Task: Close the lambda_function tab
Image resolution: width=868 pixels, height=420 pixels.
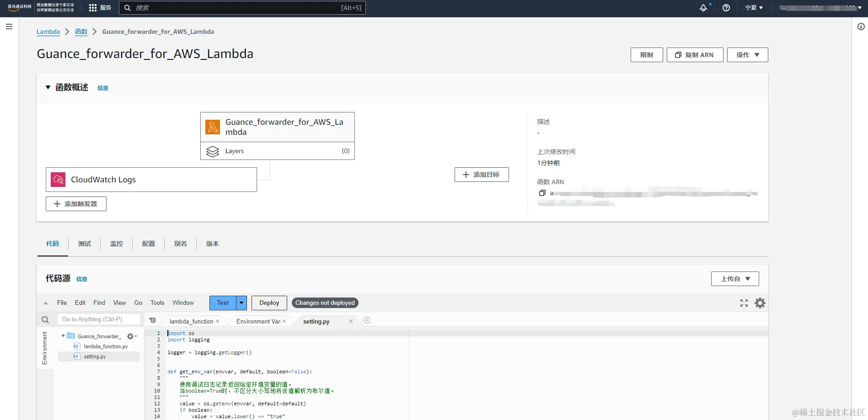Action: pyautogui.click(x=218, y=321)
